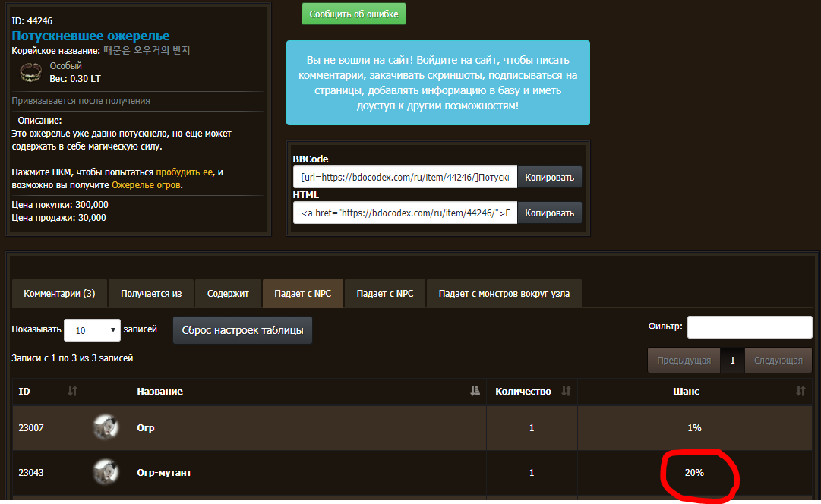Click the blue login notice box
Screen dimensions: 821x504
437,83
